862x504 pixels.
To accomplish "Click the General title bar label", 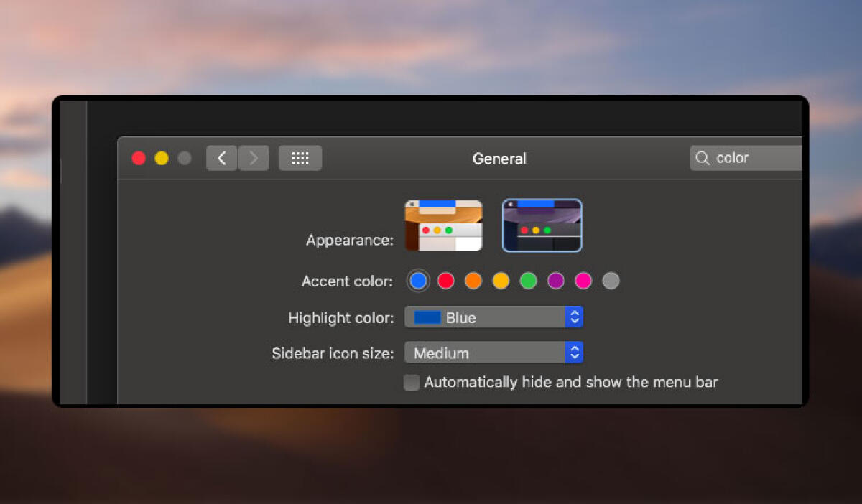I will click(x=499, y=159).
